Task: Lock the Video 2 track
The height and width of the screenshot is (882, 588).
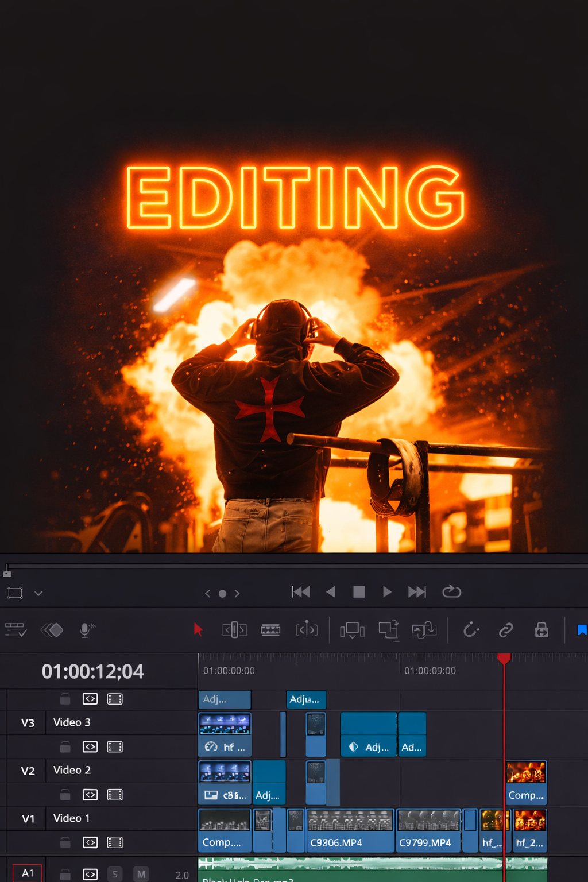Action: coord(65,795)
